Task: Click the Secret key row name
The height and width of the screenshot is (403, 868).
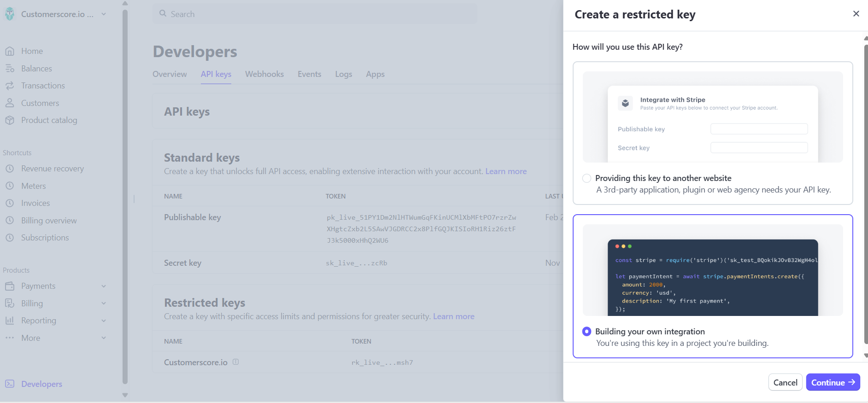Action: [x=182, y=263]
